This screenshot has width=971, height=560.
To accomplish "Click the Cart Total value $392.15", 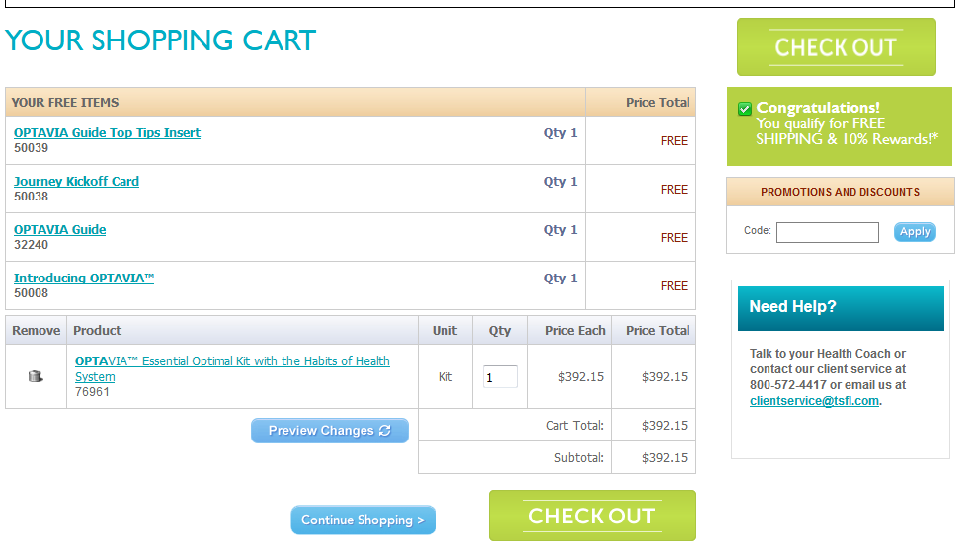I will click(x=665, y=426).
